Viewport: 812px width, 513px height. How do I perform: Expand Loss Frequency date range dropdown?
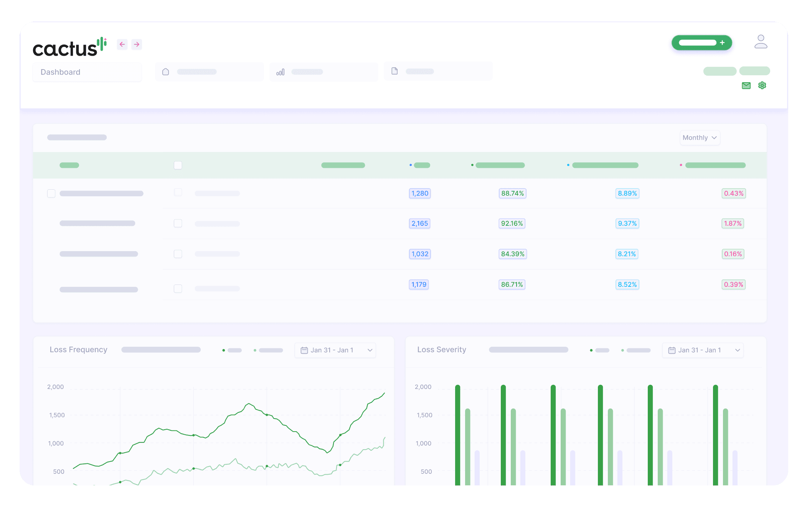335,350
